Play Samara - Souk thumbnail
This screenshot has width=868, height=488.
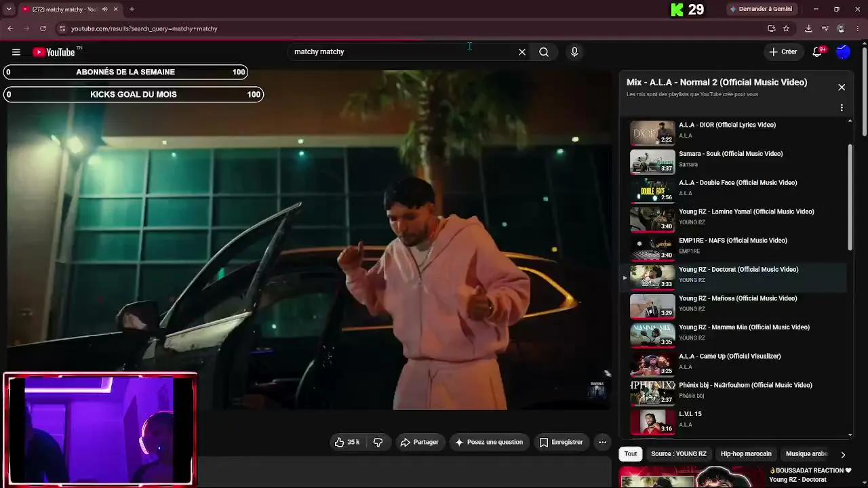[652, 162]
